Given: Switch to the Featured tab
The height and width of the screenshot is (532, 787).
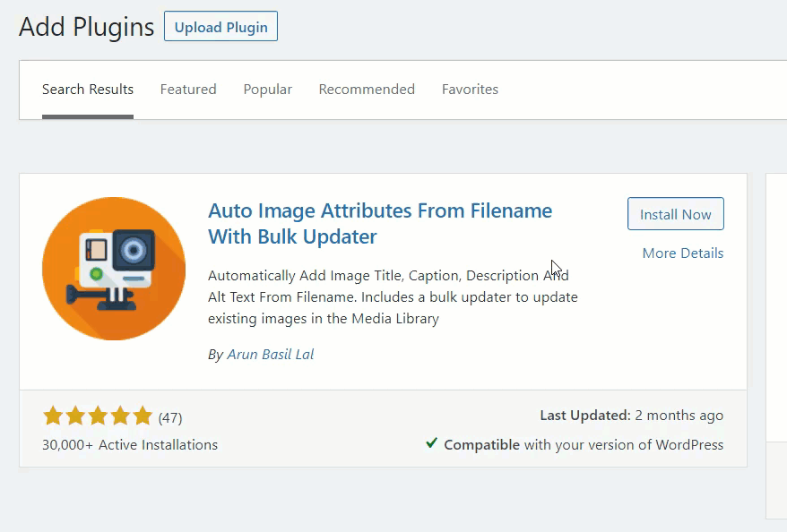Looking at the screenshot, I should pos(188,90).
